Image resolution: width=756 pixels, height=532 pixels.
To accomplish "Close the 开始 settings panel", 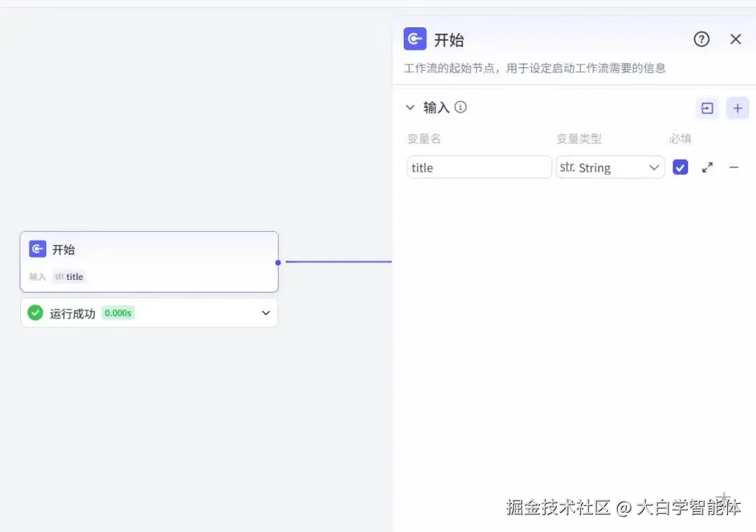I will pyautogui.click(x=735, y=39).
